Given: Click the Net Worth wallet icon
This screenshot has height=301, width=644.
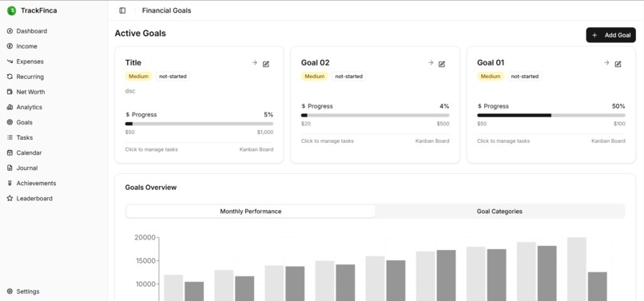Looking at the screenshot, I should pyautogui.click(x=10, y=92).
